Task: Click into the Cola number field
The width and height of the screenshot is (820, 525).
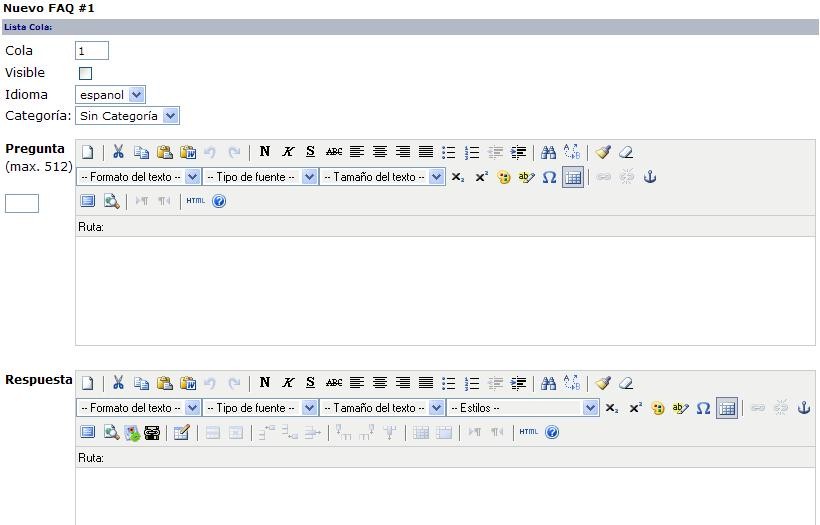Action: (x=92, y=51)
